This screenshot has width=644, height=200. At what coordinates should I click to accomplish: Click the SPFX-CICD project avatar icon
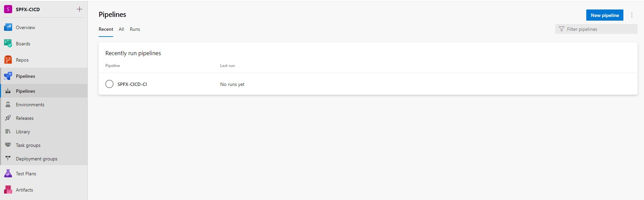click(8, 9)
